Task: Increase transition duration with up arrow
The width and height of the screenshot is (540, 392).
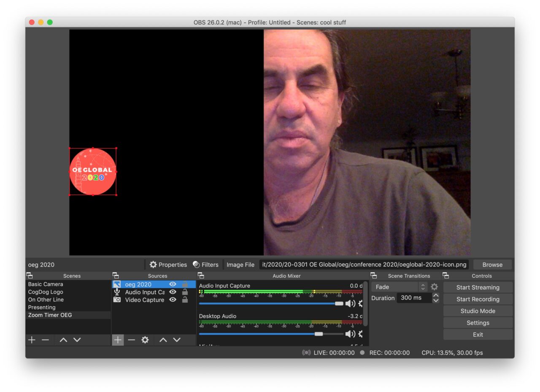Action: [x=436, y=295]
